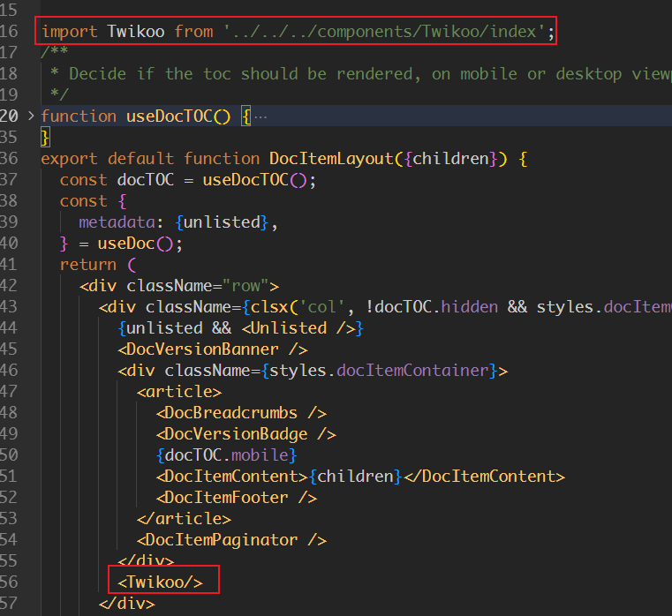This screenshot has height=616, width=672.
Task: Click the DocItemPaginator component tag
Action: point(231,540)
